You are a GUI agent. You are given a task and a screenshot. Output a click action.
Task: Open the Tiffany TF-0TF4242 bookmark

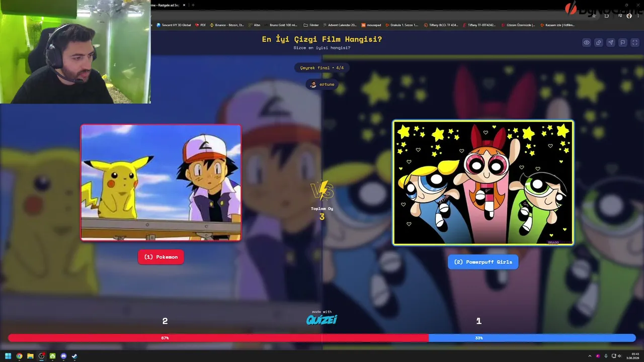[x=479, y=25]
